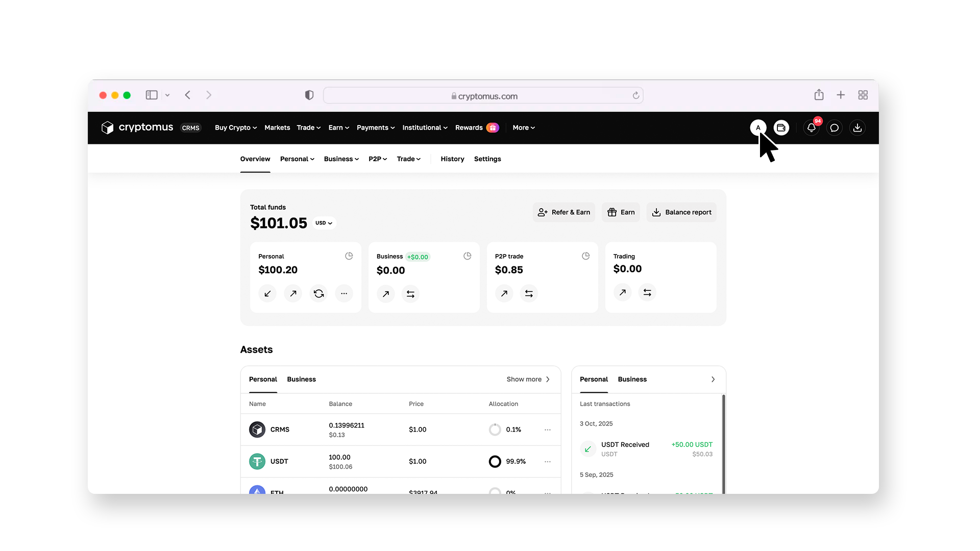Viewport: 980px width, 551px height.
Task: Open the USD currency dropdown
Action: pyautogui.click(x=324, y=223)
